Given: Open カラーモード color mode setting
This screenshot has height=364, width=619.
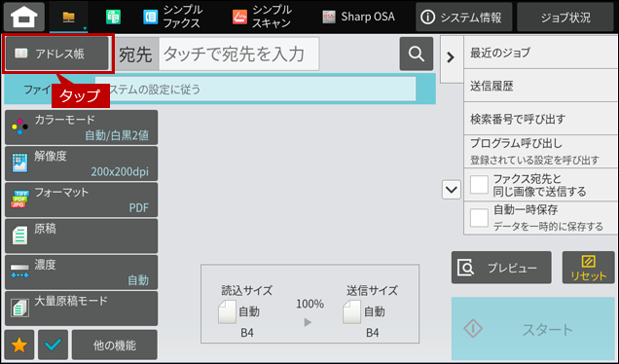Looking at the screenshot, I should click(82, 127).
